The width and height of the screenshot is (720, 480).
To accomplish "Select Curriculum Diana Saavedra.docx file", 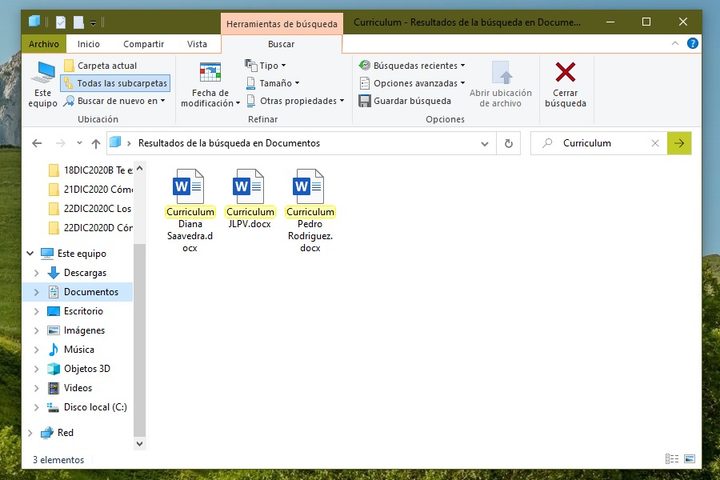I will coord(190,211).
